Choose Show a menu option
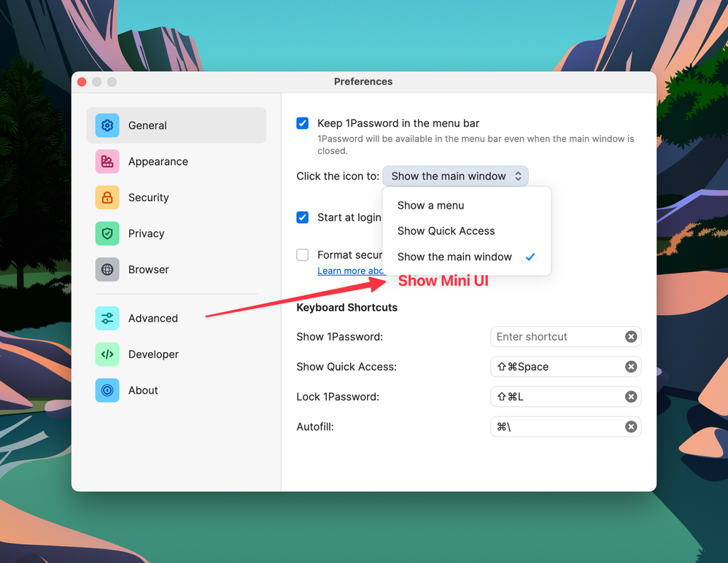The width and height of the screenshot is (728, 563). coord(430,206)
